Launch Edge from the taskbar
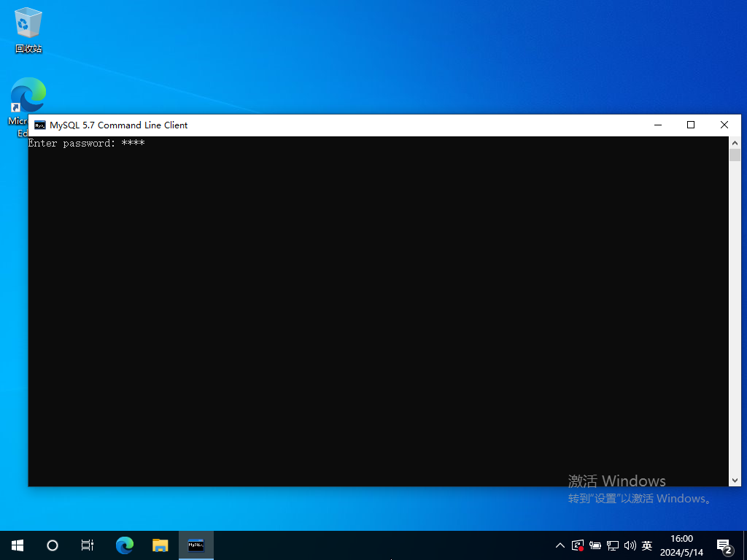This screenshot has width=747, height=560. point(125,545)
